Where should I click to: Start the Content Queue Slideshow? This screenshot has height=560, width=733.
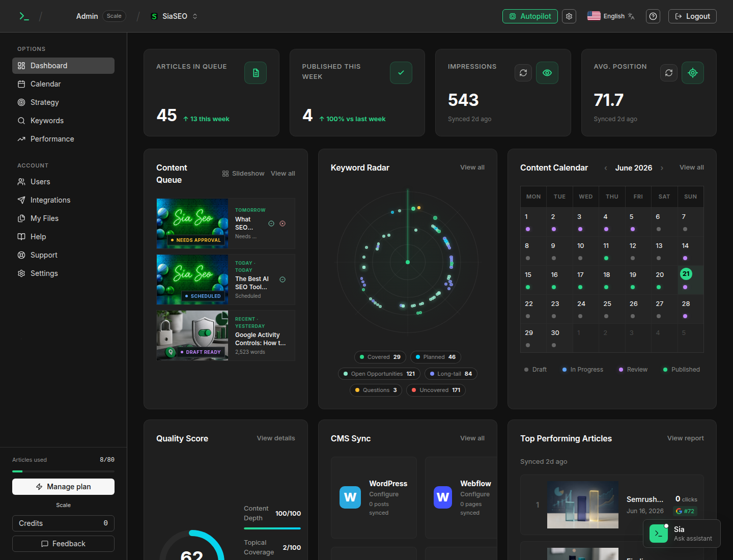click(x=243, y=174)
